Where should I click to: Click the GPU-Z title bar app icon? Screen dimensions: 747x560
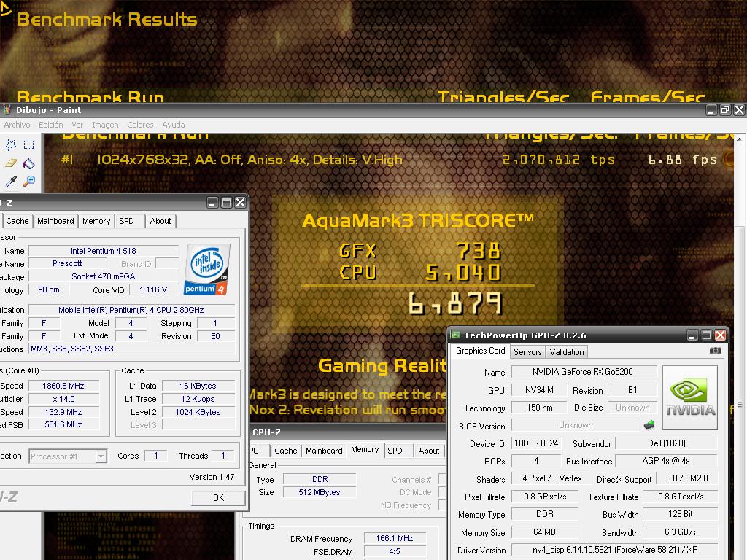(455, 335)
